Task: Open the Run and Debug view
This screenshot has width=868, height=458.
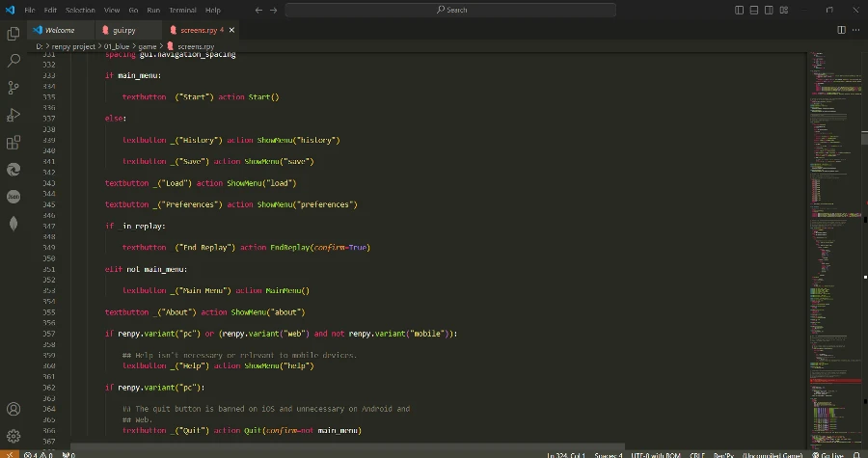Action: pyautogui.click(x=14, y=115)
